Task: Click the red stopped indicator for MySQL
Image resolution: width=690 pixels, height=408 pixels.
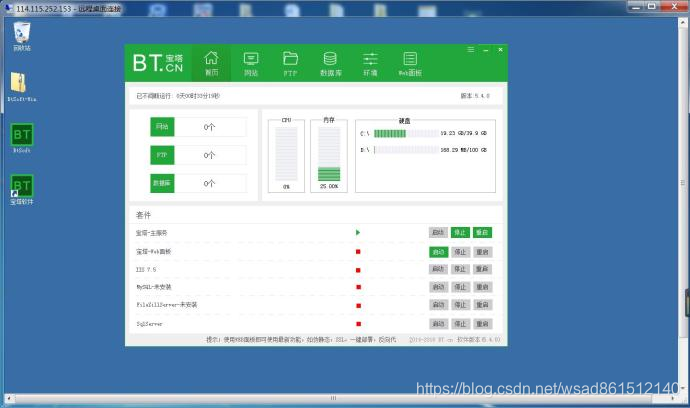Action: point(358,287)
